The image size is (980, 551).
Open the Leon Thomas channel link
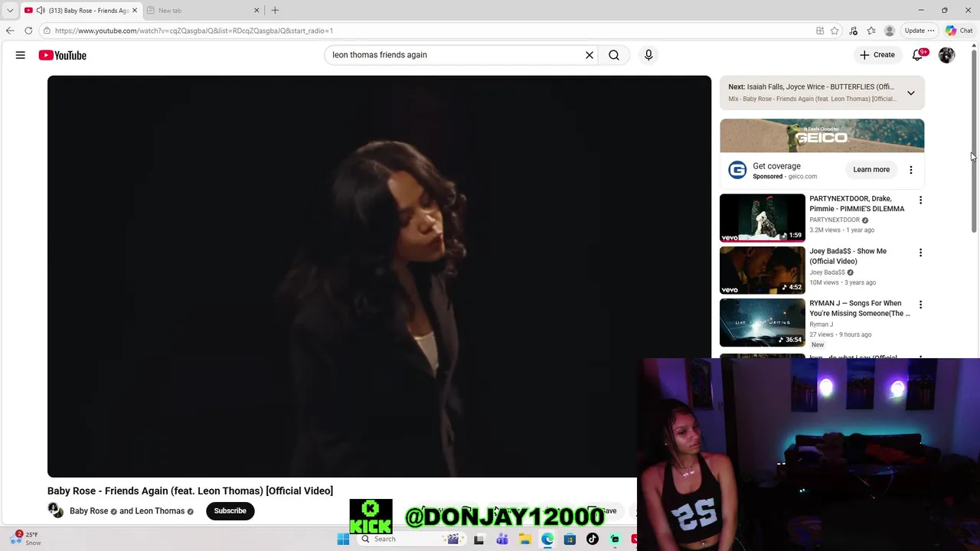[161, 511]
